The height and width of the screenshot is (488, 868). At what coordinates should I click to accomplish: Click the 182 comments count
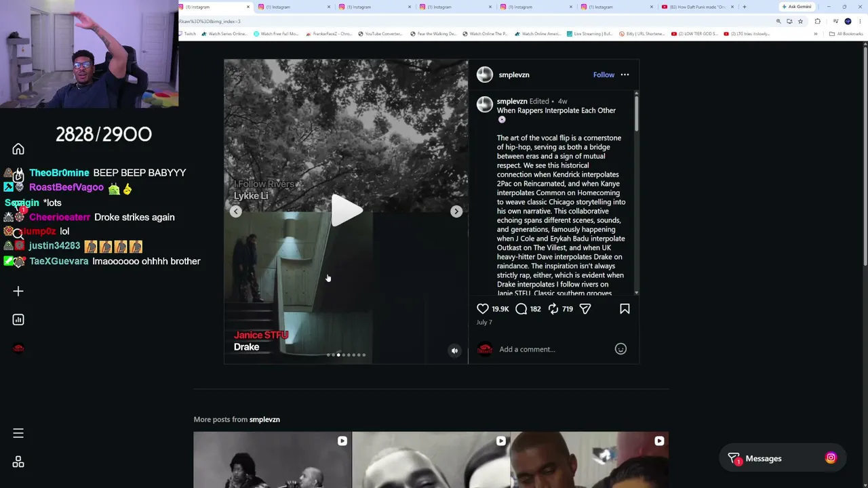(535, 309)
